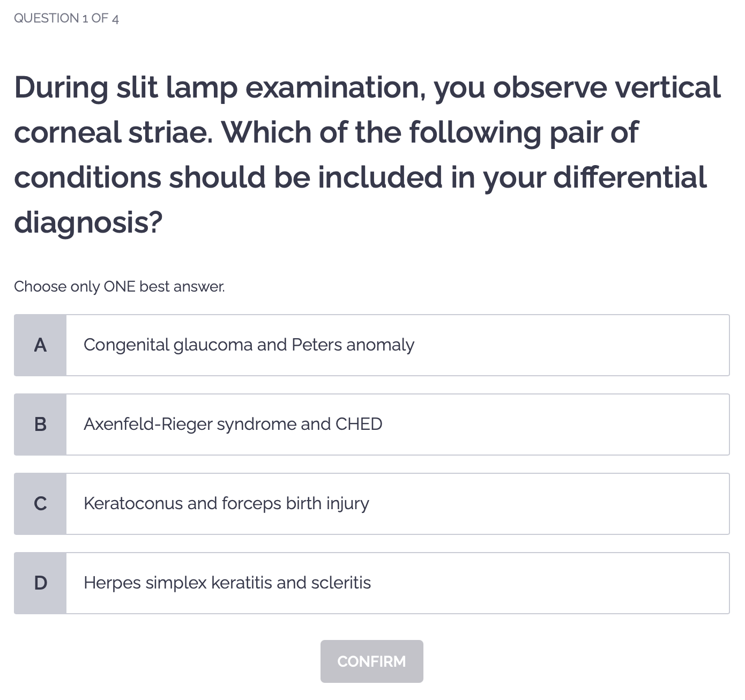Select answer option A letter badge
Screen dimensions: 745x700
pyautogui.click(x=40, y=345)
